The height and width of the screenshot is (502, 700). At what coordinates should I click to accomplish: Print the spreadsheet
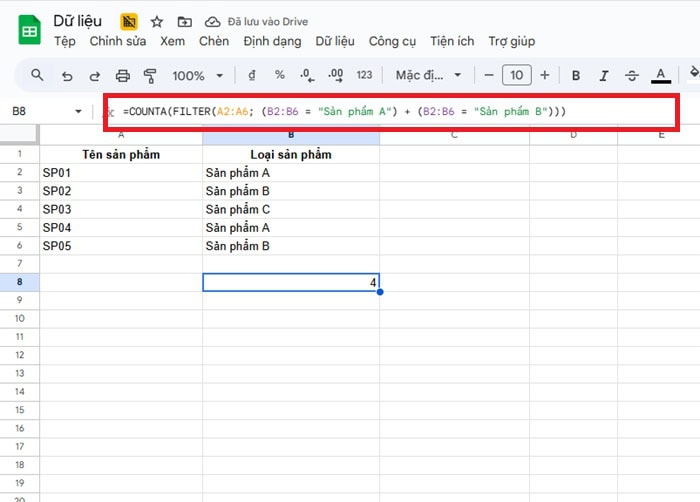click(123, 75)
